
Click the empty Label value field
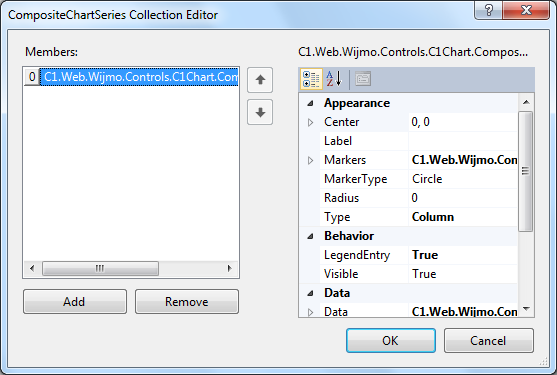pyautogui.click(x=463, y=141)
